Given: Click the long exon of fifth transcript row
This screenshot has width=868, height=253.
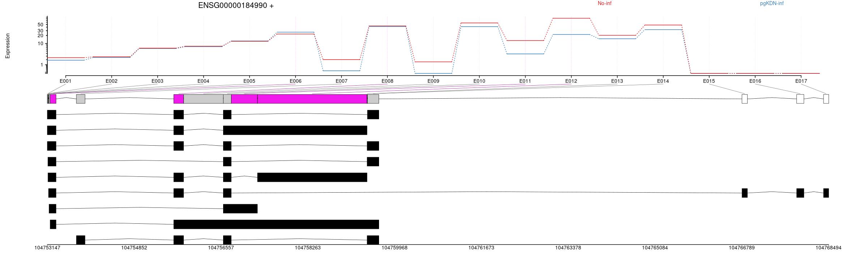Looking at the screenshot, I should point(312,177).
